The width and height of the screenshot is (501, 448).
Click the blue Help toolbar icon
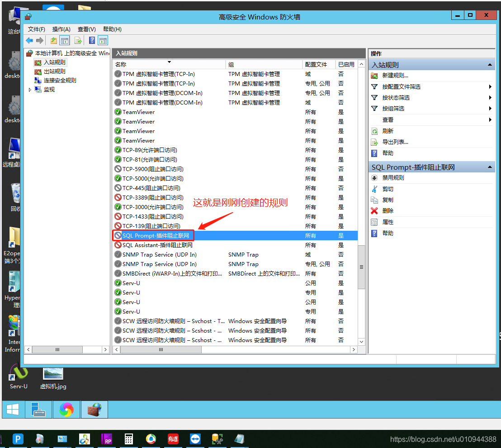pos(92,41)
